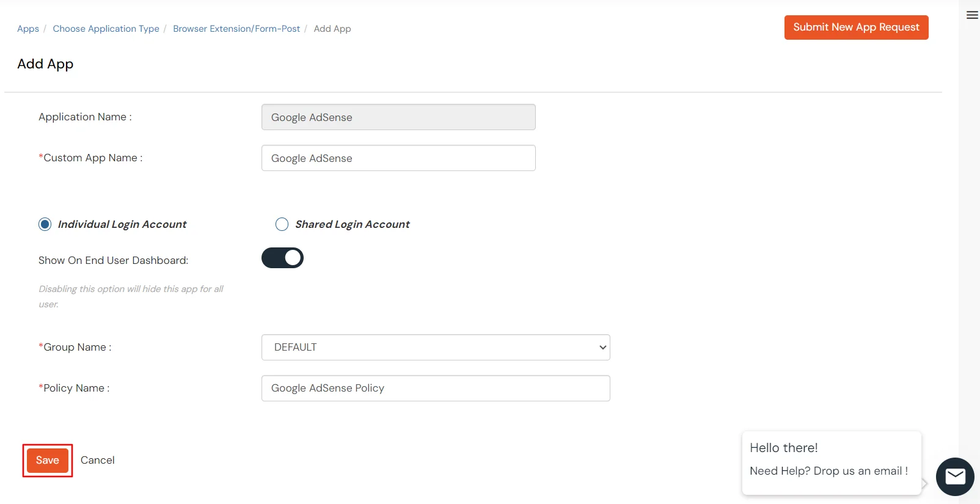Image resolution: width=980 pixels, height=504 pixels.
Task: Click the 'Disabling this option will hide' hint
Action: (x=131, y=296)
